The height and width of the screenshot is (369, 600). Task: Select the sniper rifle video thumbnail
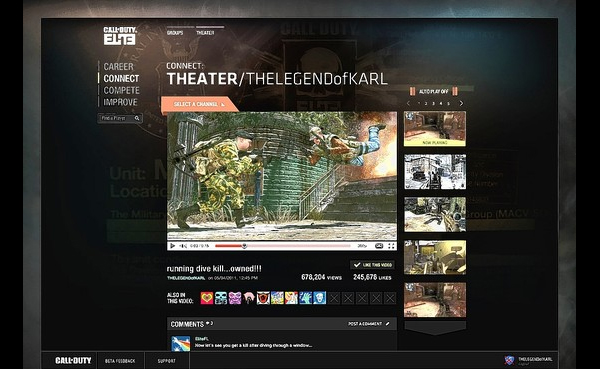(x=435, y=215)
